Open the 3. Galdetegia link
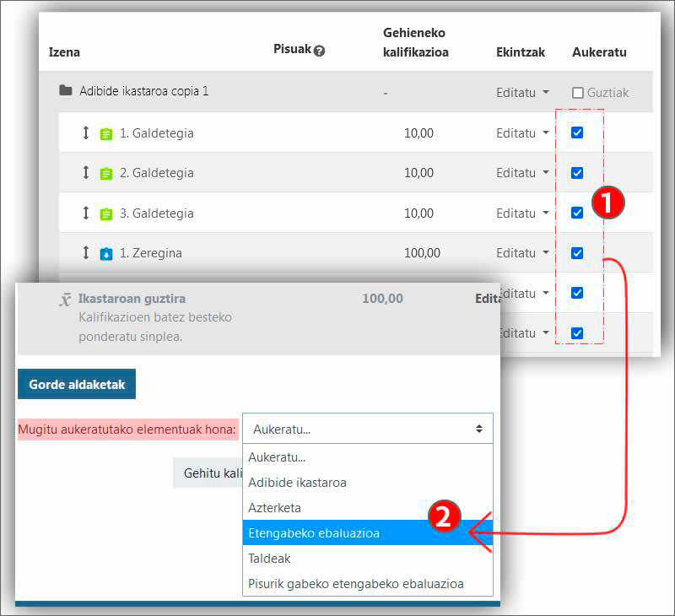This screenshot has width=675, height=616. tap(156, 213)
